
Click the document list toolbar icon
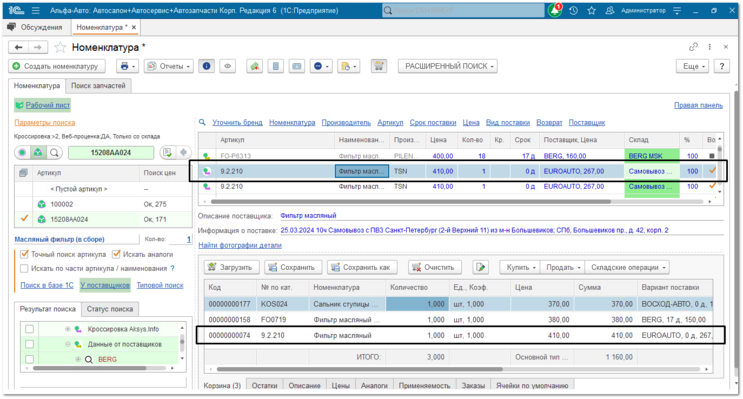pos(276,66)
